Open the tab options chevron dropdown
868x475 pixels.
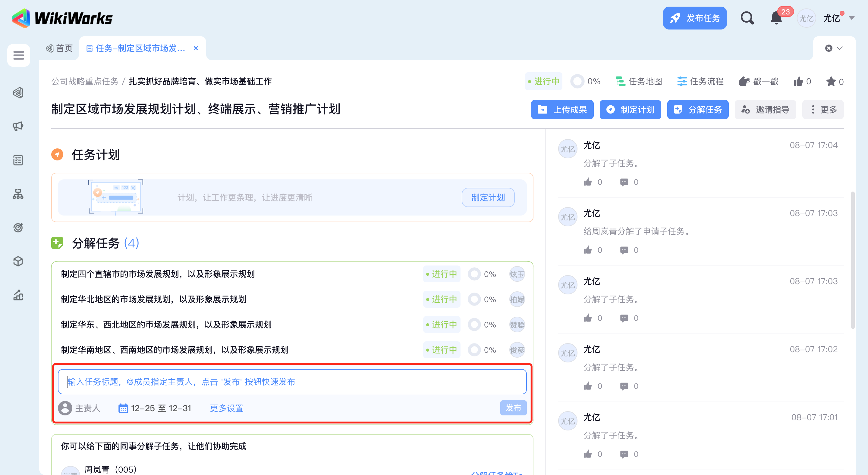tap(839, 48)
